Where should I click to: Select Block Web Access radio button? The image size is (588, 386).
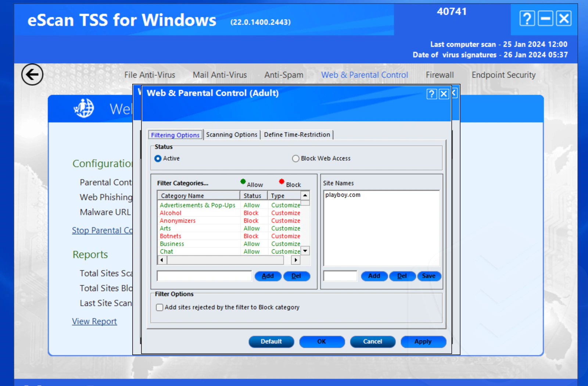pyautogui.click(x=295, y=158)
